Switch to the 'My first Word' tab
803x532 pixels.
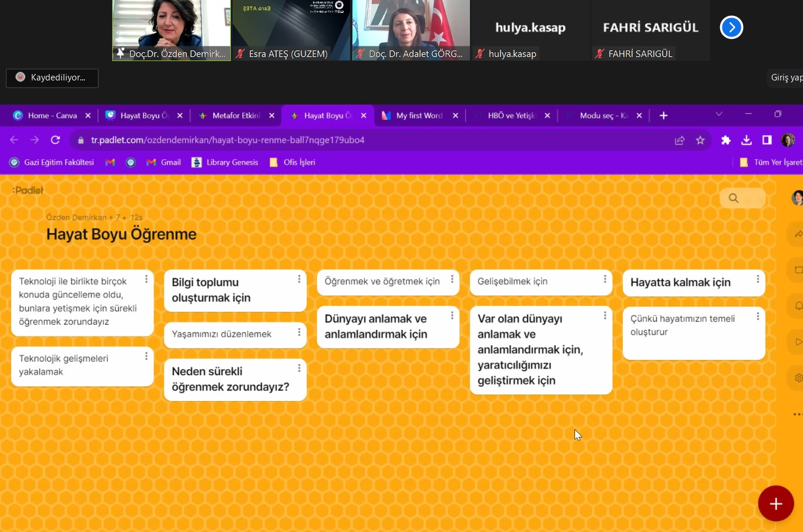click(x=418, y=116)
